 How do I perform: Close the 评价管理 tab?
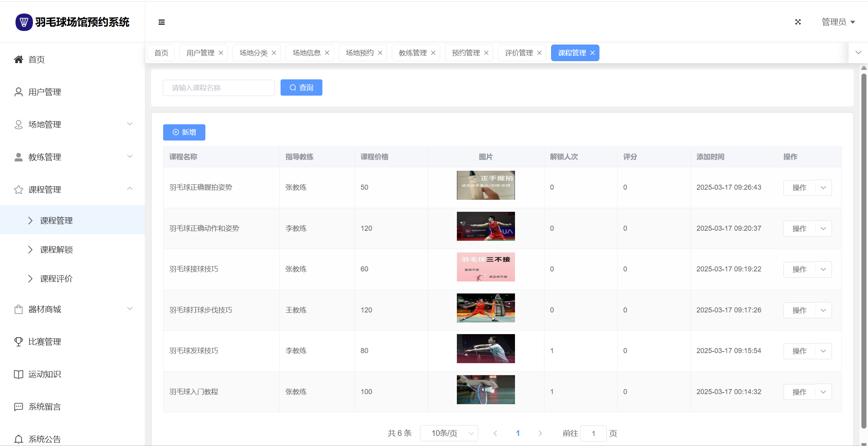539,53
